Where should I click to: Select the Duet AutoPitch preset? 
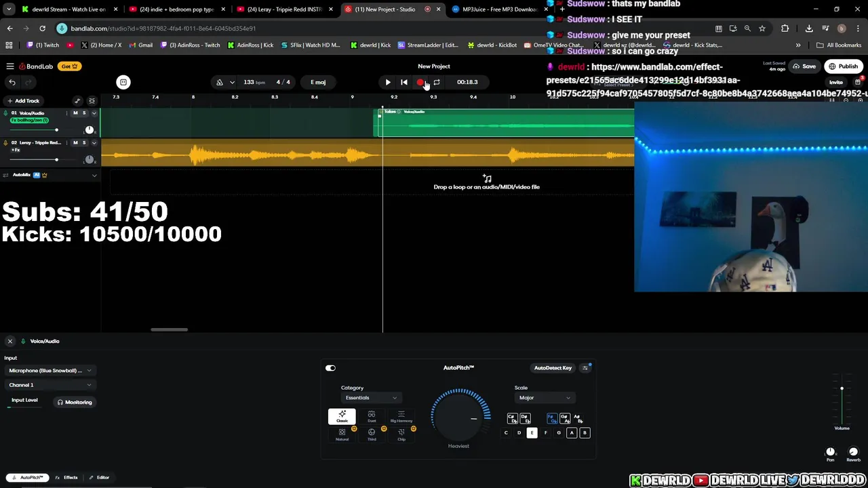372,416
